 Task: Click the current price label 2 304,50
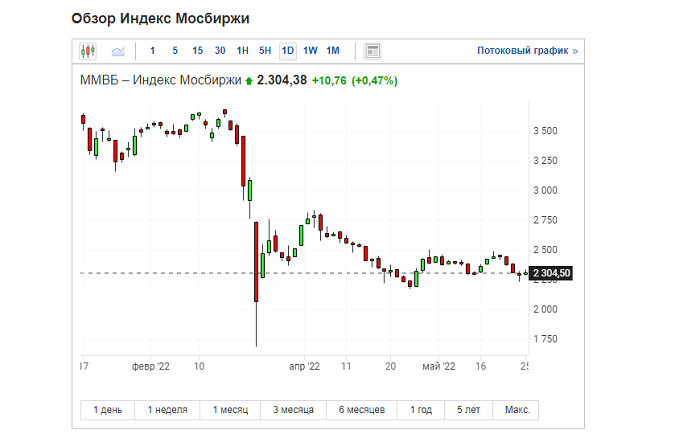[x=551, y=273]
